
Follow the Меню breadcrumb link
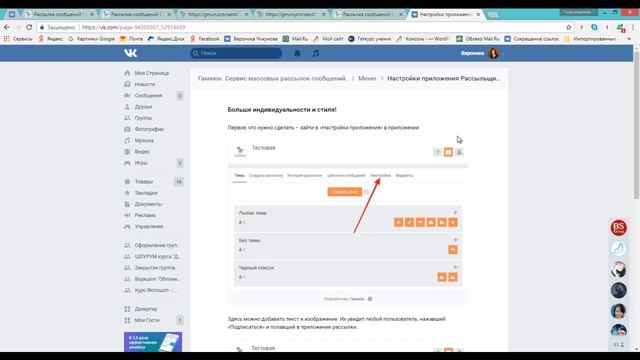point(367,78)
